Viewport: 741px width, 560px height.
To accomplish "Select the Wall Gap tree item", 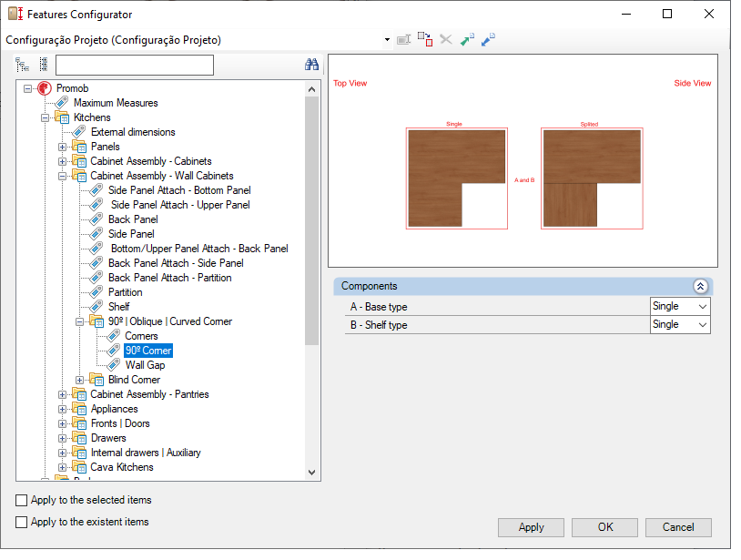I will coord(145,365).
